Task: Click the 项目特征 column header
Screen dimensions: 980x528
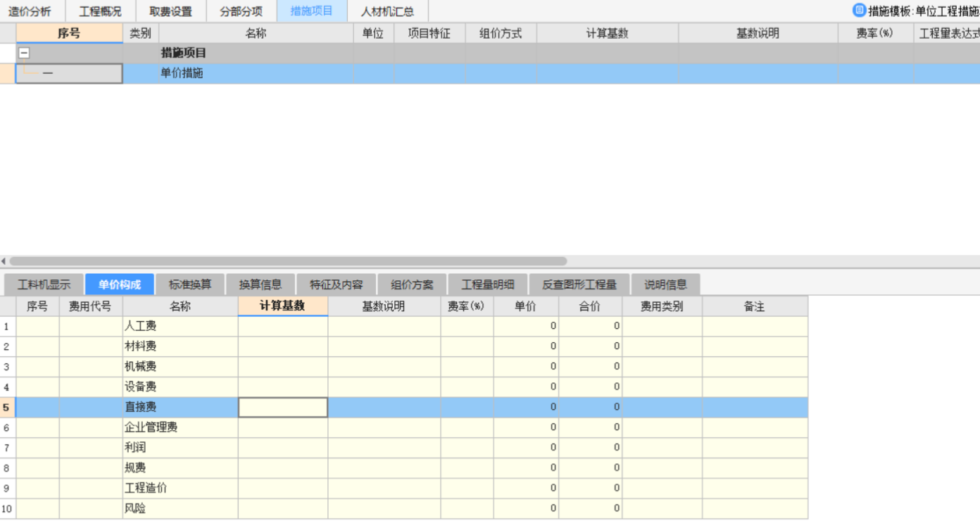Action: point(429,33)
